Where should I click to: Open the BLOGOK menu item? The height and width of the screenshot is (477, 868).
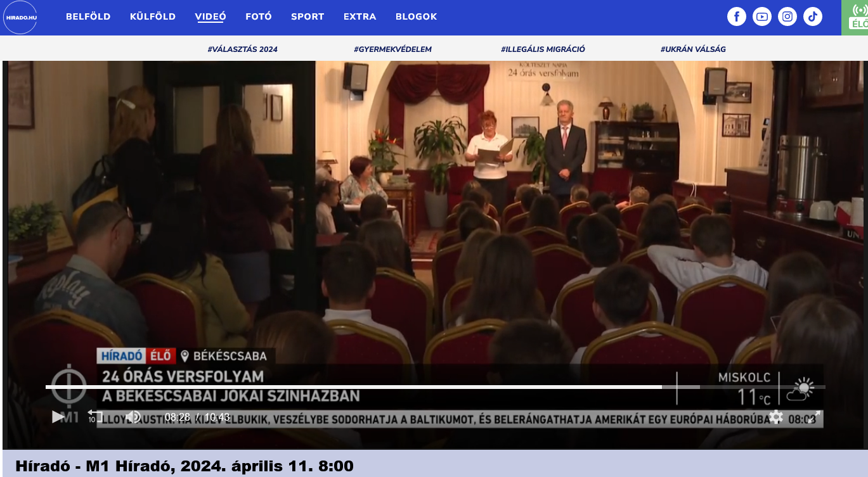416,17
